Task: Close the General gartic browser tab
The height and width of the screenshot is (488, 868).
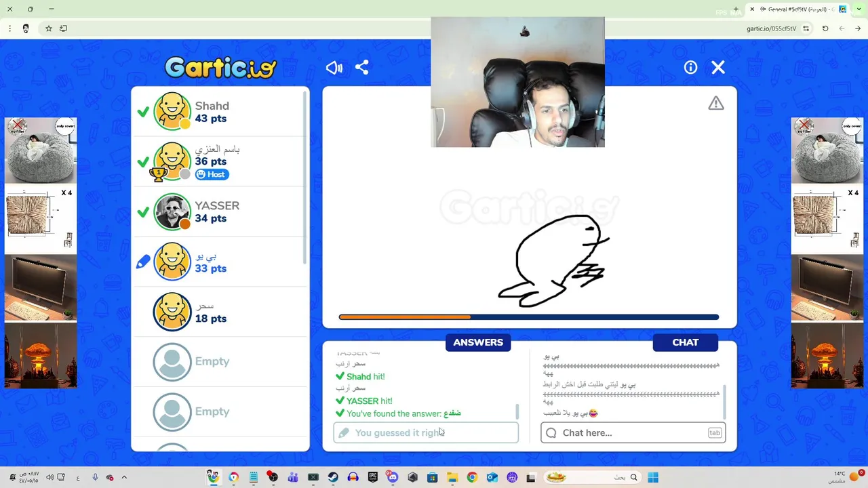Action: pyautogui.click(x=752, y=9)
